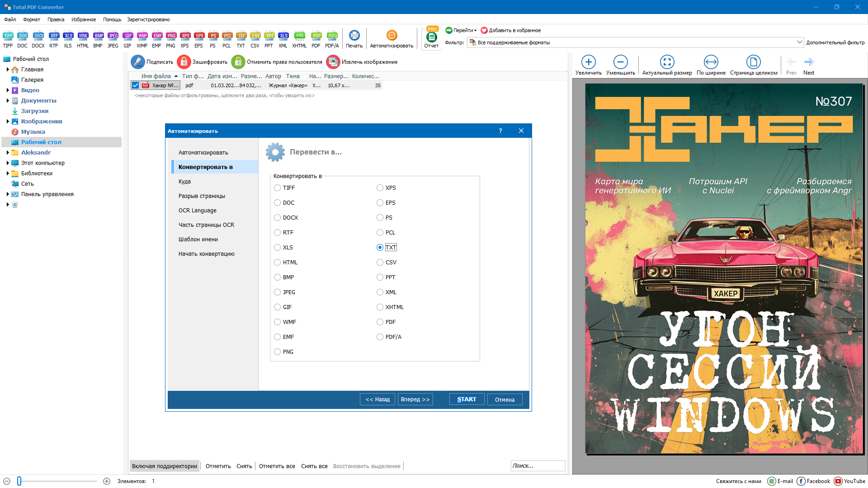Click Отметить все link

[277, 466]
